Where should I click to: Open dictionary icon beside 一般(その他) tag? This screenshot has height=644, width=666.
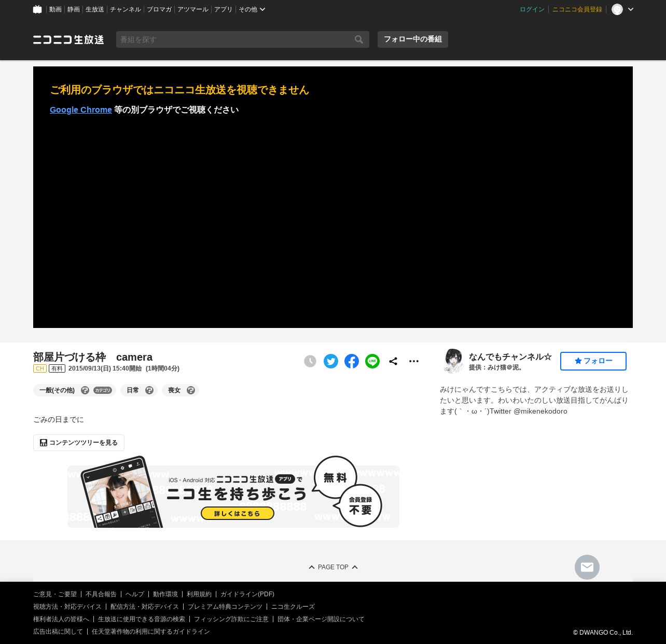[85, 390]
